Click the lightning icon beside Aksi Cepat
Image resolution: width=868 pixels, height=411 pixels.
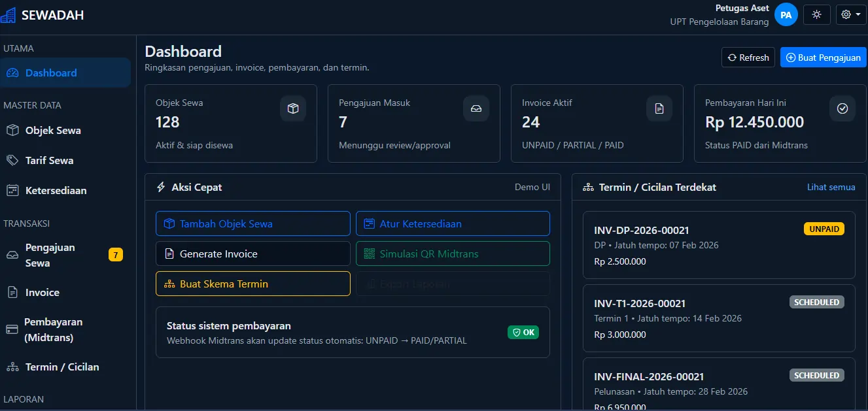pyautogui.click(x=161, y=188)
